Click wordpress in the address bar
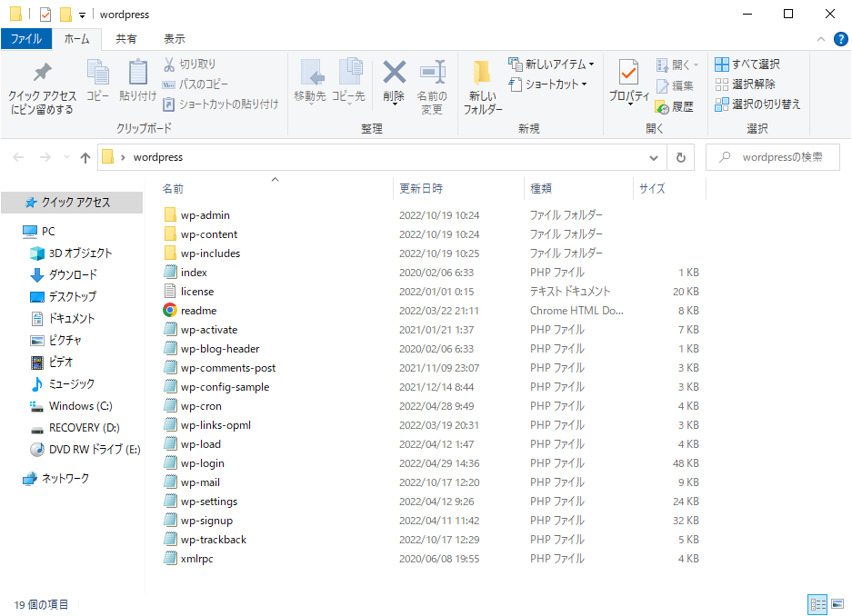This screenshot has width=852, height=616. click(158, 157)
